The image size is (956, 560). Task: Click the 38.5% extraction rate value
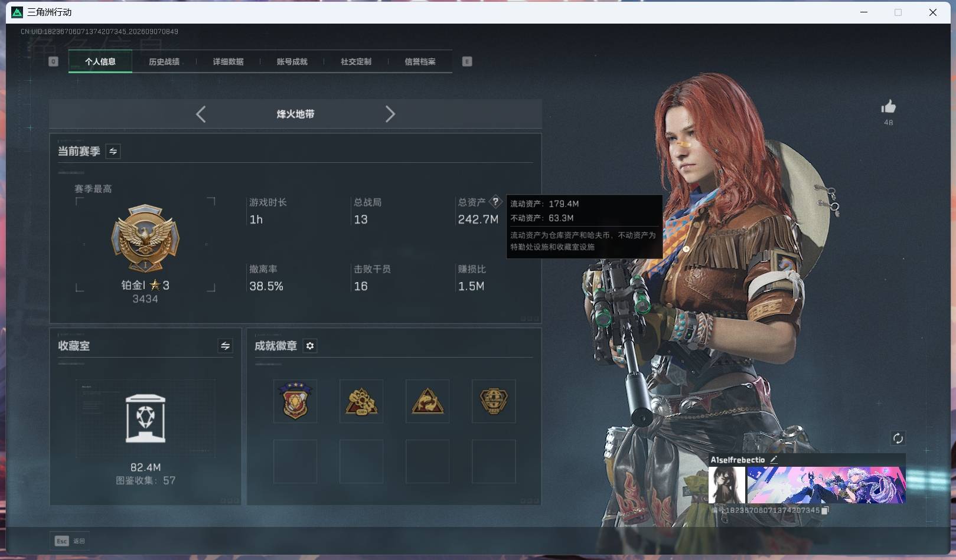point(266,286)
